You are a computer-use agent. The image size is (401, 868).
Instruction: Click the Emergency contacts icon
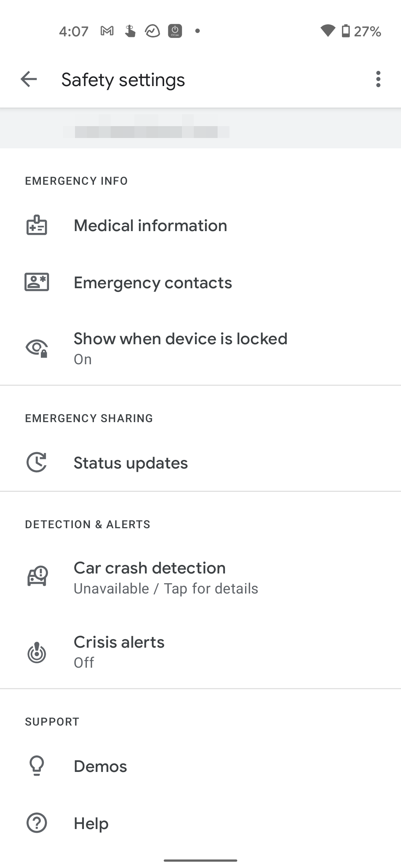pyautogui.click(x=36, y=282)
